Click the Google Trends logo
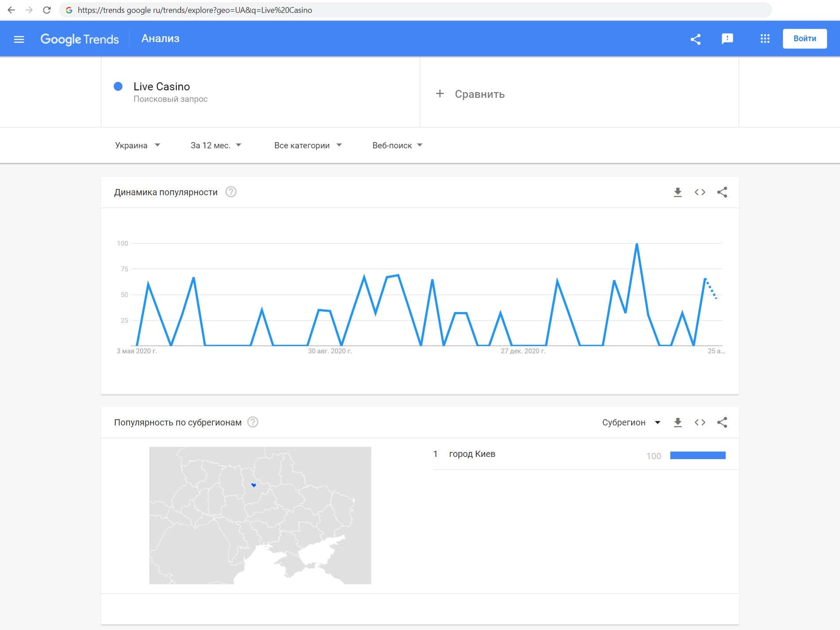The image size is (840, 630). [80, 39]
